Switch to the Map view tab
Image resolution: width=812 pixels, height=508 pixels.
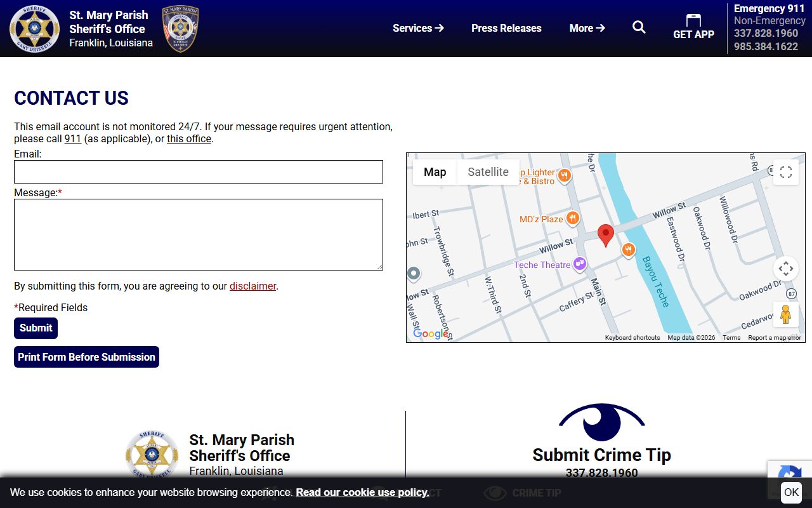pos(435,172)
